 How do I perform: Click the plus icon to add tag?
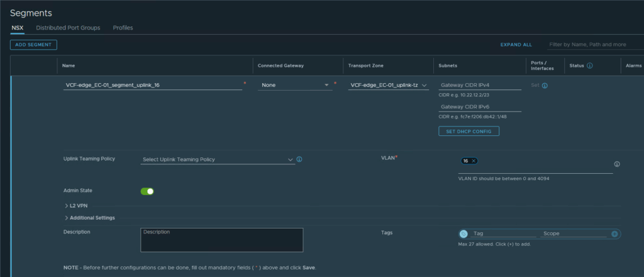click(614, 234)
